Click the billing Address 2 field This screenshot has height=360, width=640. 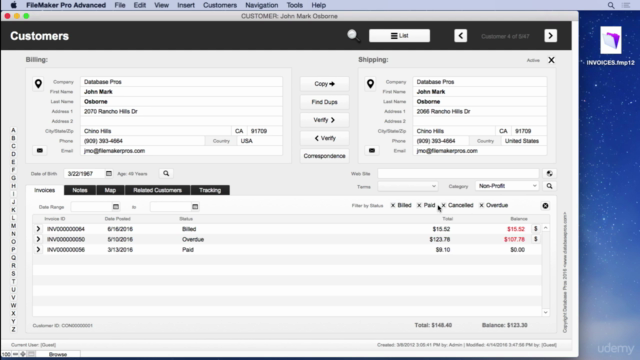(x=181, y=121)
